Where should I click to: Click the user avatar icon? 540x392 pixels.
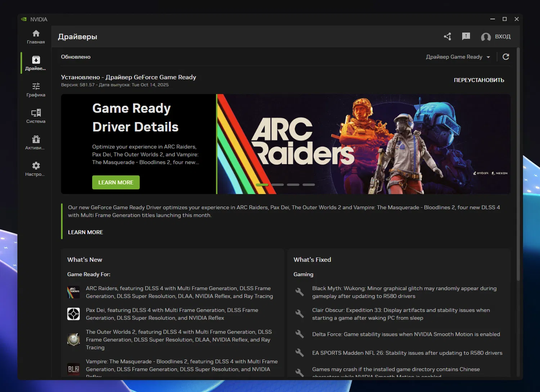point(486,37)
